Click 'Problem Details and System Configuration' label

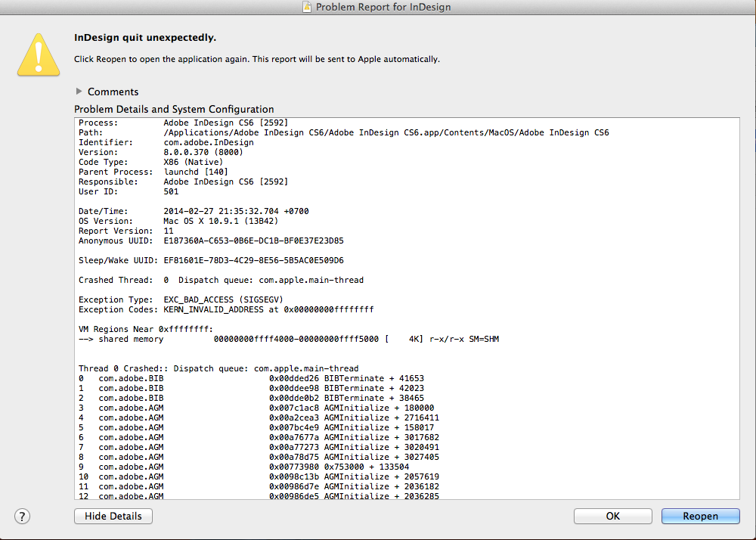click(174, 109)
